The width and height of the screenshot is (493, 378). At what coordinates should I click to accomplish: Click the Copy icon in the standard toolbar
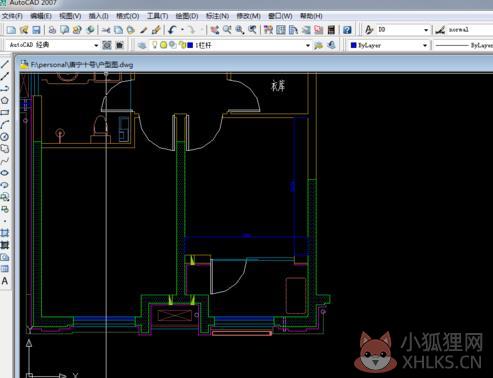pos(118,30)
